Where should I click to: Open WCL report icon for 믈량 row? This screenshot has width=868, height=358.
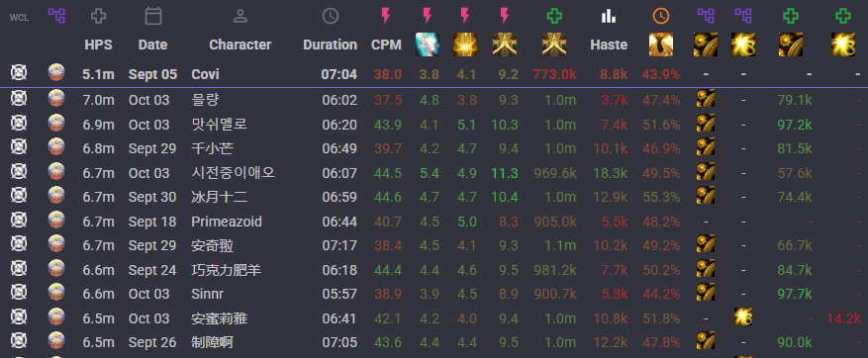pyautogui.click(x=18, y=99)
